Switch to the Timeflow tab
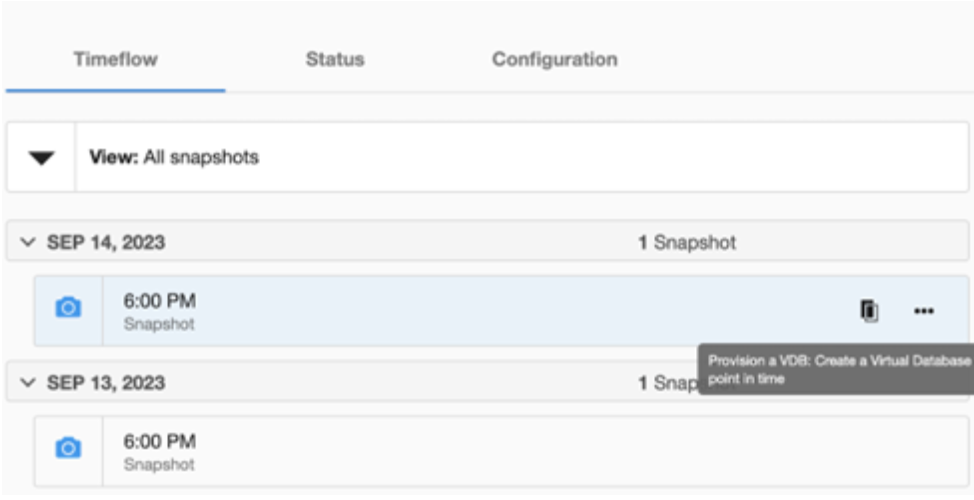974x500 pixels. click(115, 59)
